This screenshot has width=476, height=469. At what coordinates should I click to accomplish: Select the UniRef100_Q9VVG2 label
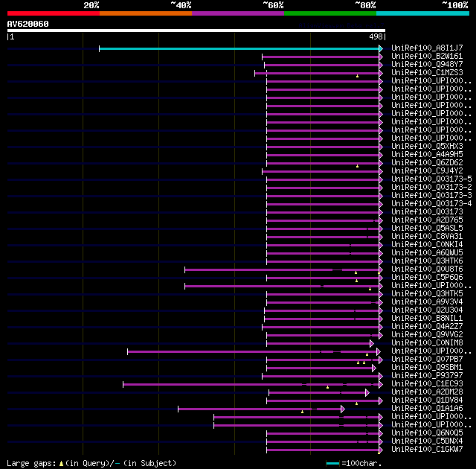coord(427,335)
